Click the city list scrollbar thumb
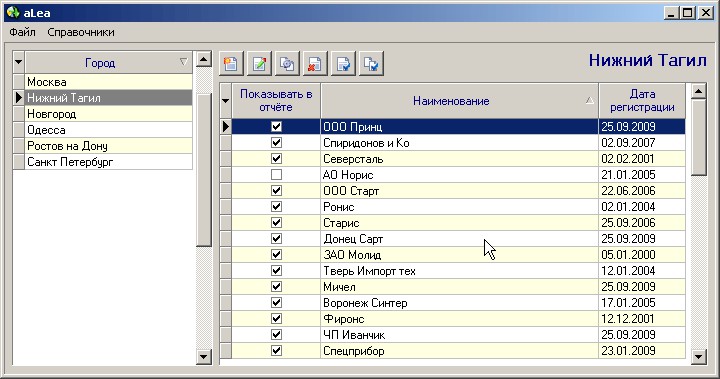Viewport: 720px width, 379px height. pos(203,169)
